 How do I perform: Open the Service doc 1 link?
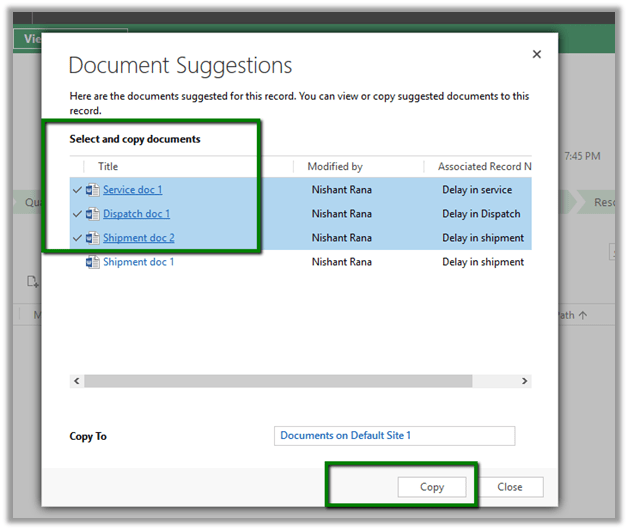point(132,190)
